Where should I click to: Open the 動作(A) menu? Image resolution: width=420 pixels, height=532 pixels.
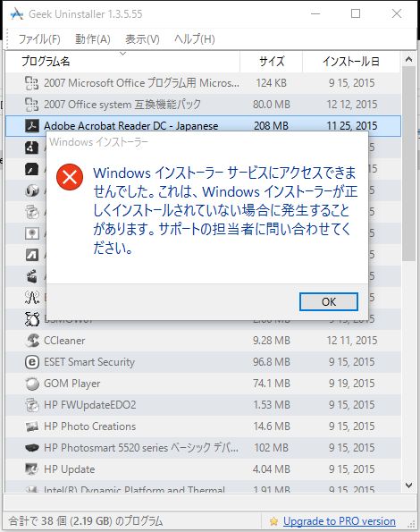[93, 39]
